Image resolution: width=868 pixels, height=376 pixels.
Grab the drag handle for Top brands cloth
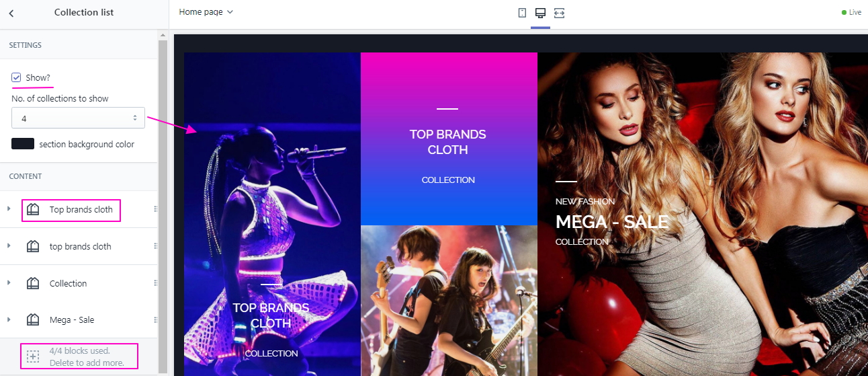155,209
